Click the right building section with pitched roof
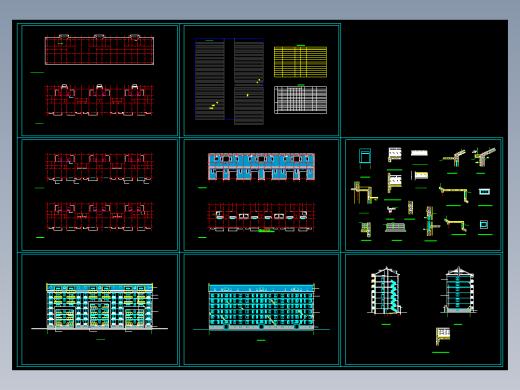520x390 pixels. coord(459,290)
